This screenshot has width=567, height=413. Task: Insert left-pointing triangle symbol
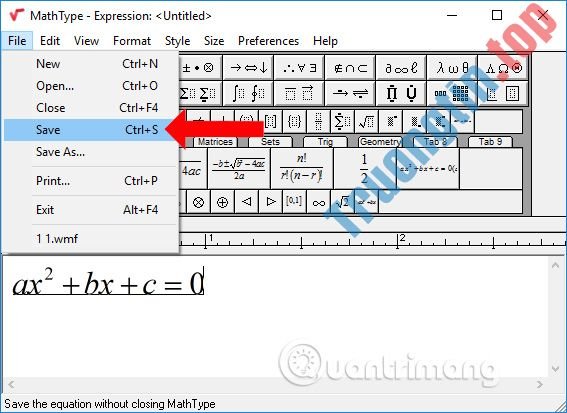point(246,202)
